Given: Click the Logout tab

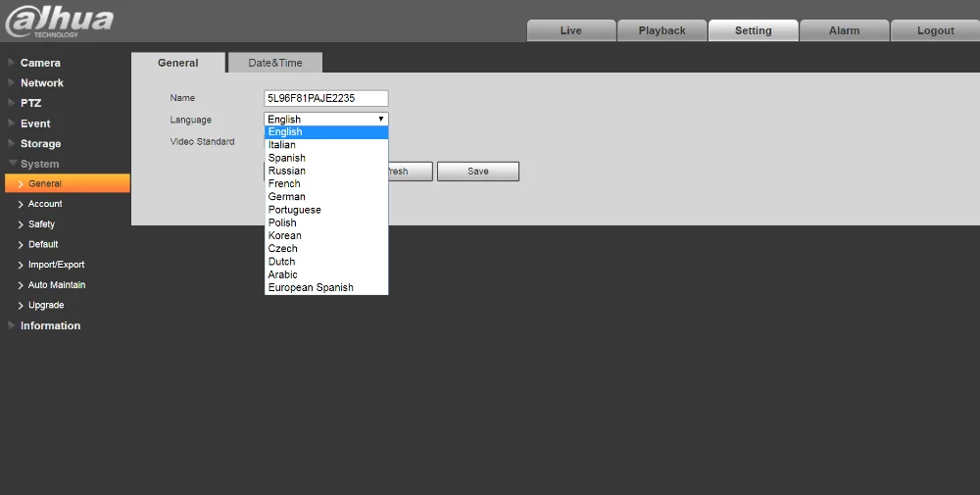Looking at the screenshot, I should tap(935, 30).
